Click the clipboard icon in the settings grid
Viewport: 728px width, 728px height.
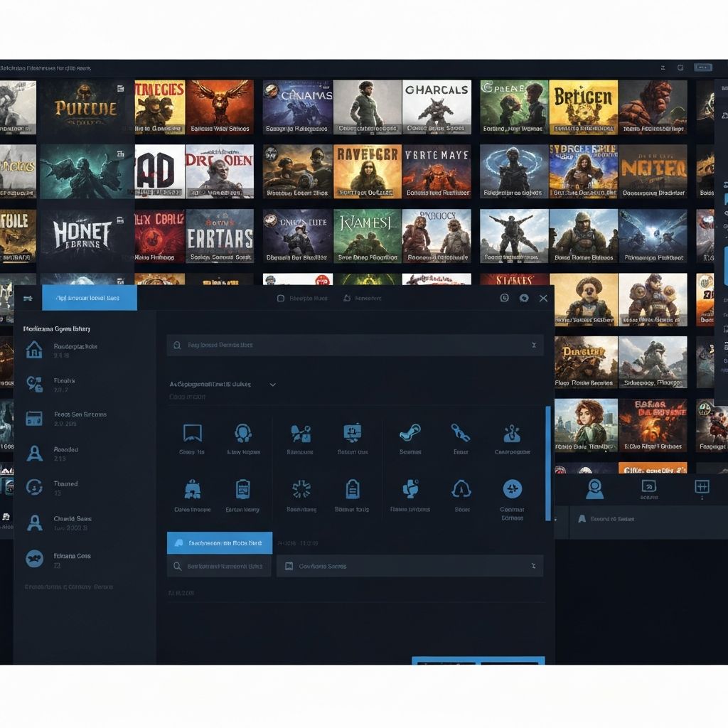[x=243, y=490]
